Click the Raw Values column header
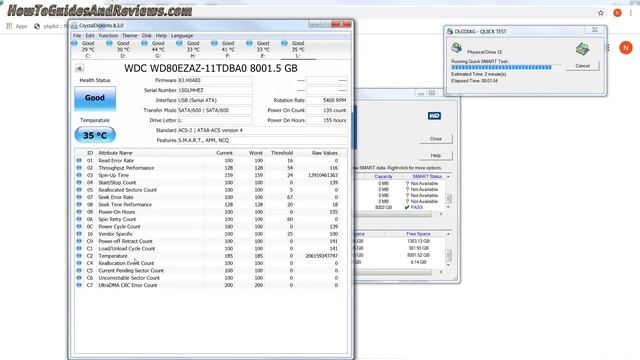The height and width of the screenshot is (360, 640). (324, 153)
